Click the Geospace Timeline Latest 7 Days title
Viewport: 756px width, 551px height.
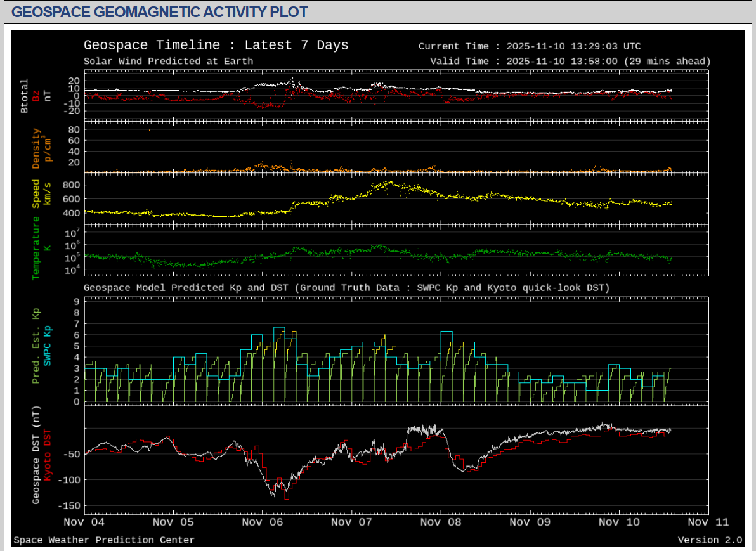point(216,46)
